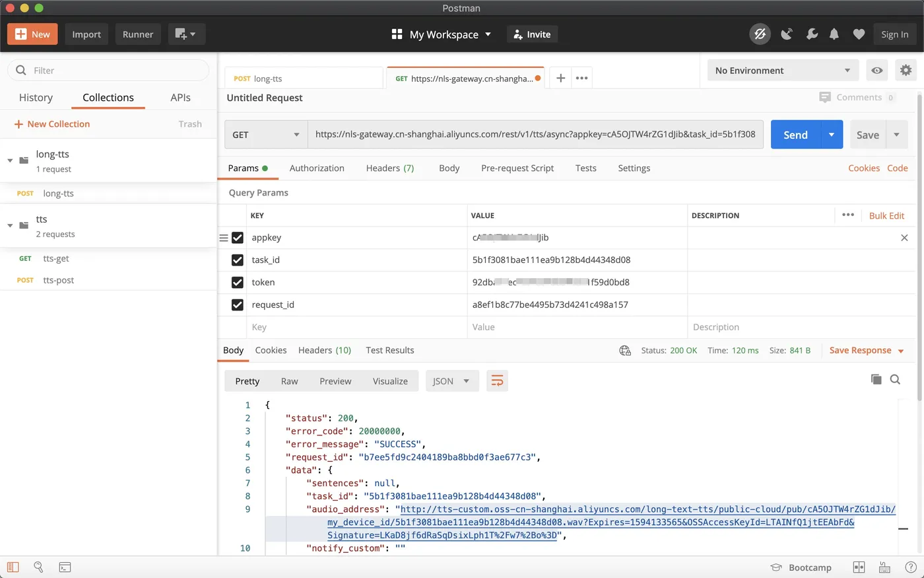924x578 pixels.
Task: Open find and replace in status bar
Action: coord(38,567)
